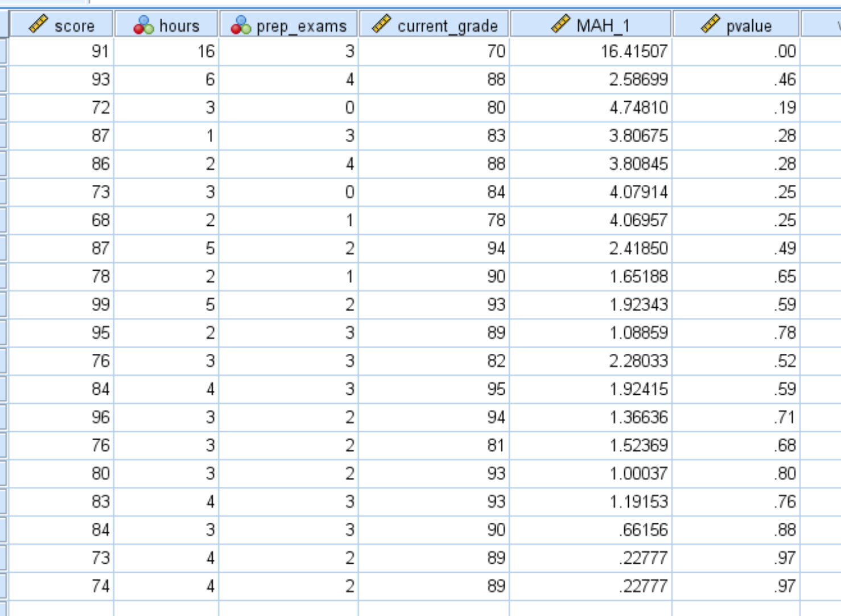This screenshot has width=841, height=616.
Task: Click current_grade cell with value 80
Action: [x=434, y=108]
